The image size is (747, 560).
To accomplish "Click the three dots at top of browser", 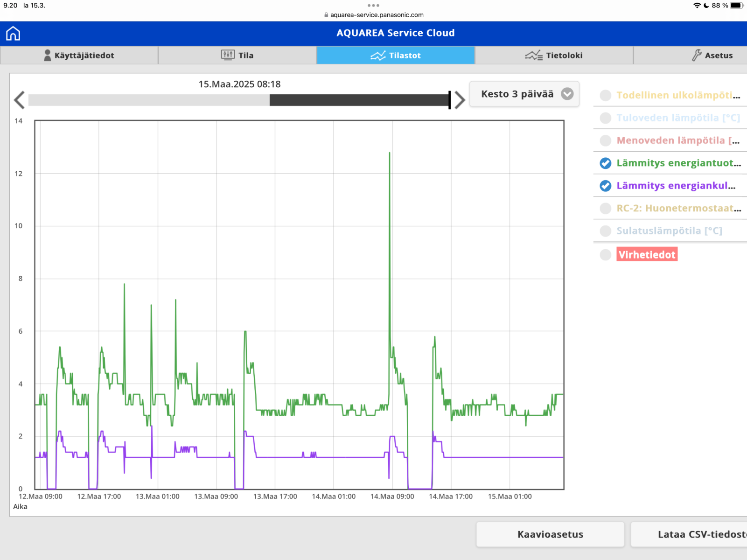I will click(x=373, y=6).
